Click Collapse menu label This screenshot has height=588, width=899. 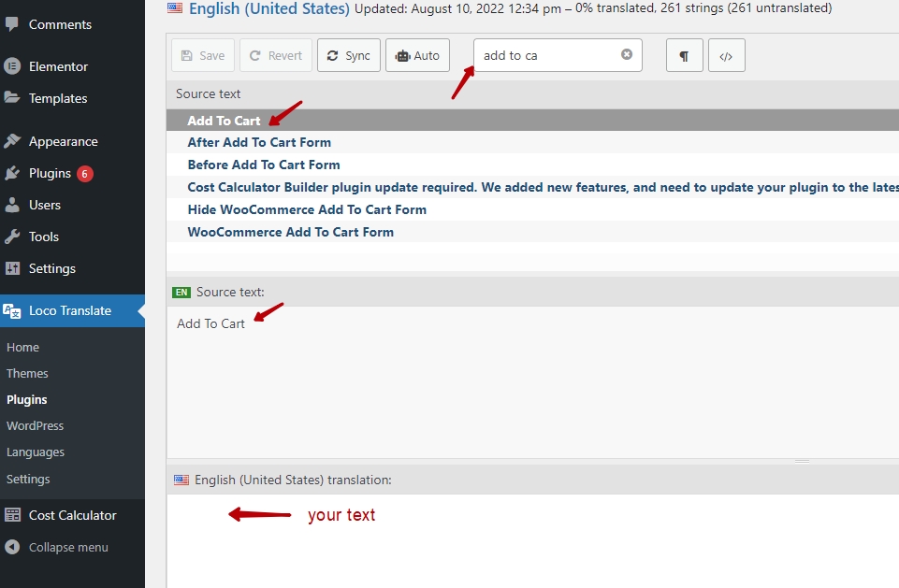click(x=68, y=547)
